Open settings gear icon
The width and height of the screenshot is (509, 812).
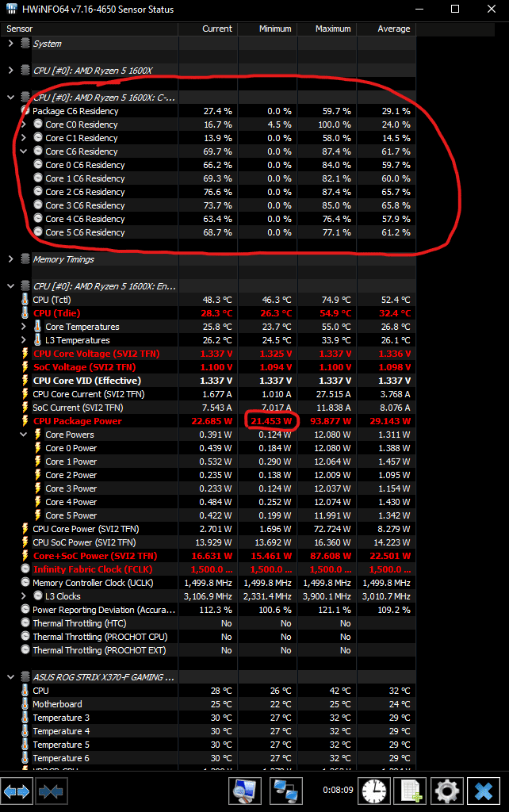(x=447, y=791)
